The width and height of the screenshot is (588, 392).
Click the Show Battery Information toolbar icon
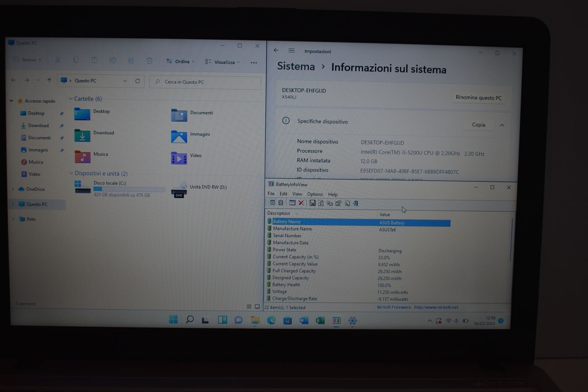point(272,203)
